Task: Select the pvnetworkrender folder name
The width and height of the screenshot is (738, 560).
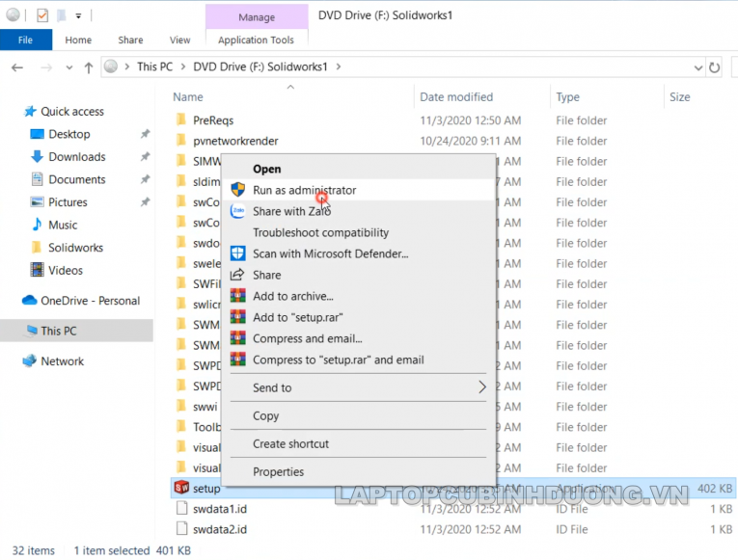Action: pos(235,141)
